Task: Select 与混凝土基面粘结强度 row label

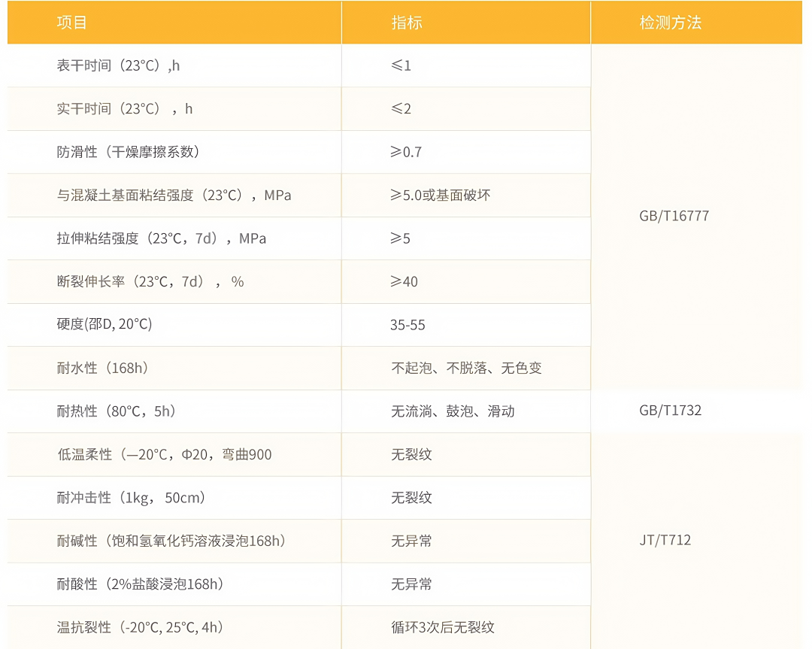Action: pyautogui.click(x=174, y=196)
